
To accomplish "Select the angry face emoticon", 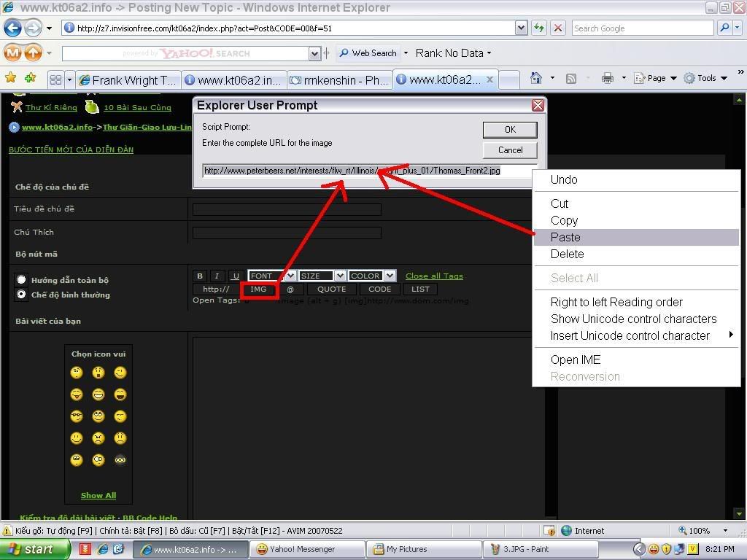I will click(98, 438).
